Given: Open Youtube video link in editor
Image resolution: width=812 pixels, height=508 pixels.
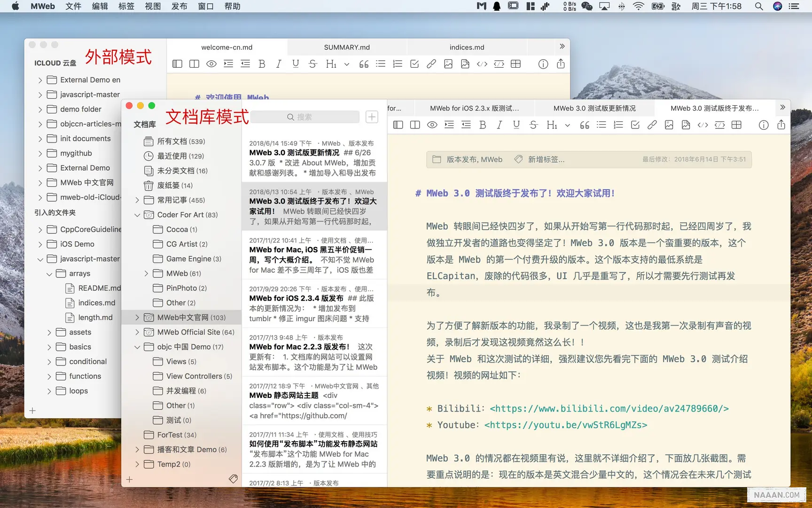Looking at the screenshot, I should pyautogui.click(x=566, y=425).
